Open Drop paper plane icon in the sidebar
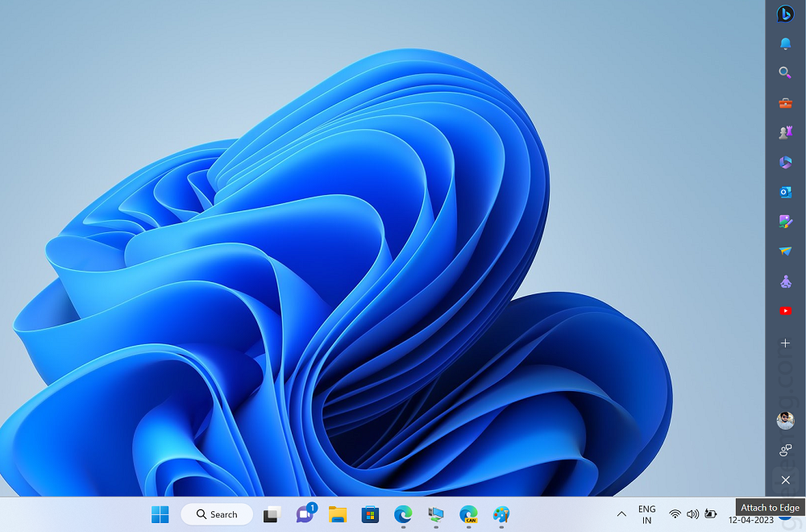The image size is (806, 532). 785,251
